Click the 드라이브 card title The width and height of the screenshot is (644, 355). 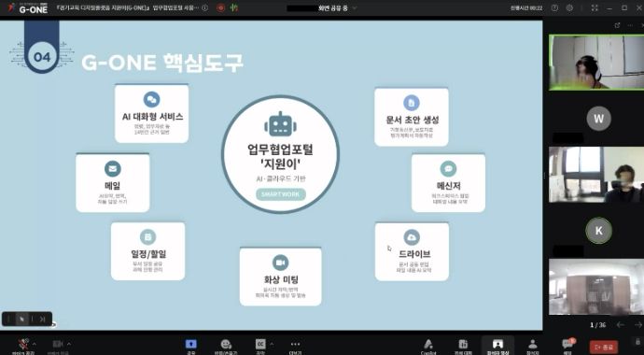click(x=414, y=254)
